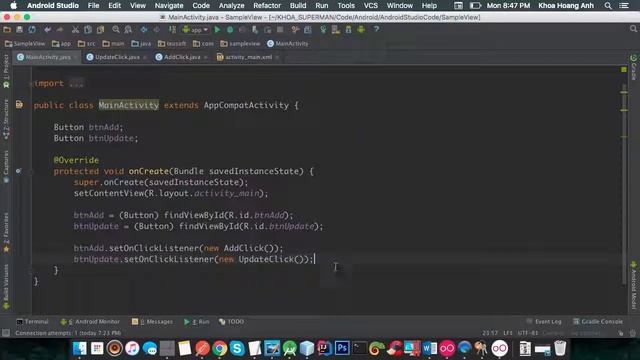Click the navigate Back arrow icon
The image size is (640, 360).
(x=144, y=29)
